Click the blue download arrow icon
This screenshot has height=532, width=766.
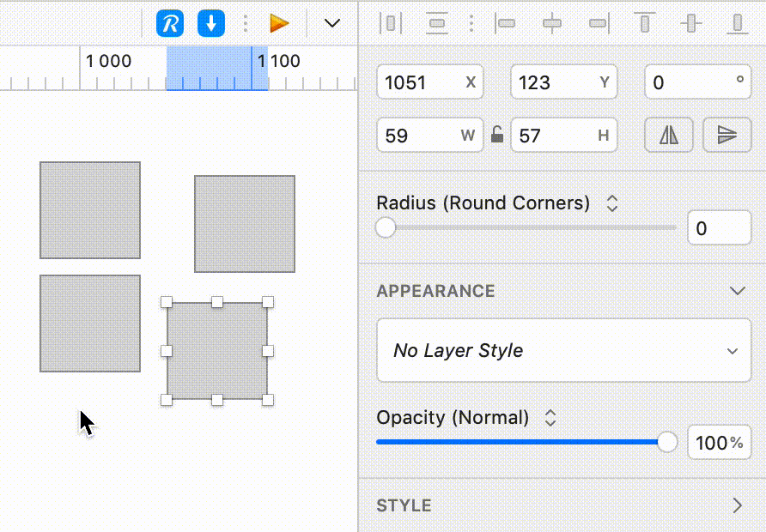[x=211, y=23]
